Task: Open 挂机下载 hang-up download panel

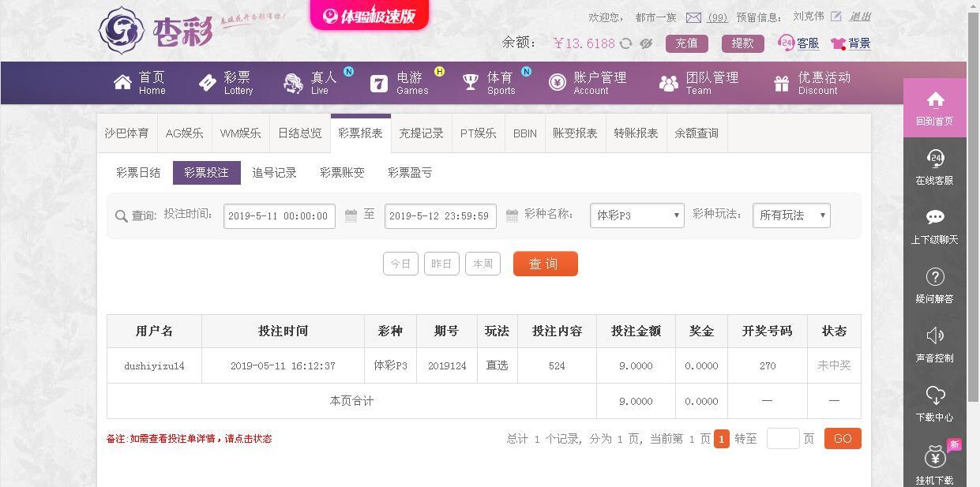Action: [935, 466]
